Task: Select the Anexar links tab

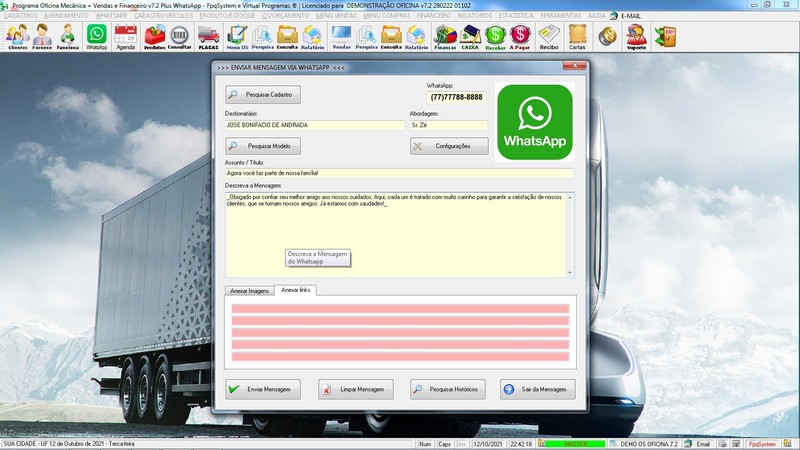Action: click(295, 290)
